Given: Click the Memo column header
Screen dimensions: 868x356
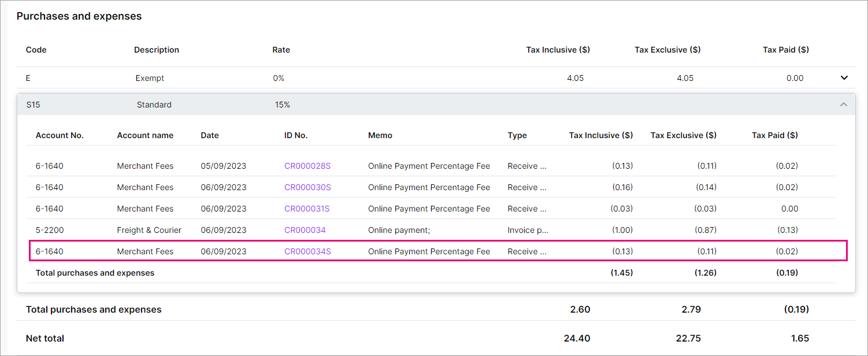Looking at the screenshot, I should pos(380,135).
